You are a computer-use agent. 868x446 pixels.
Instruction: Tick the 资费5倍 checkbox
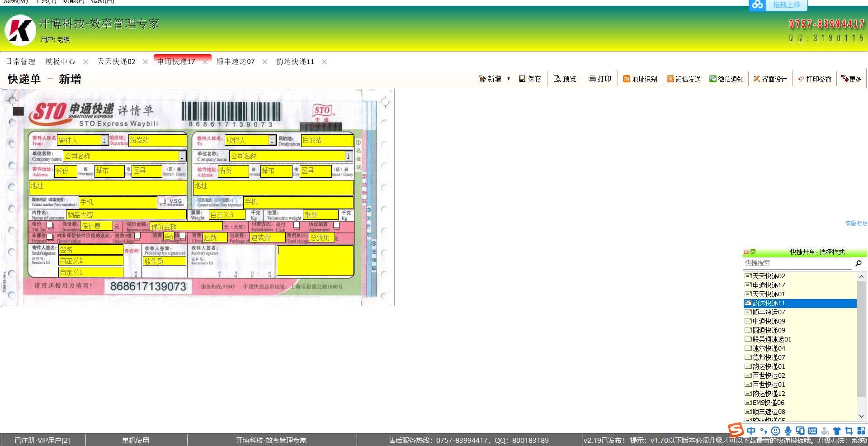(137, 236)
